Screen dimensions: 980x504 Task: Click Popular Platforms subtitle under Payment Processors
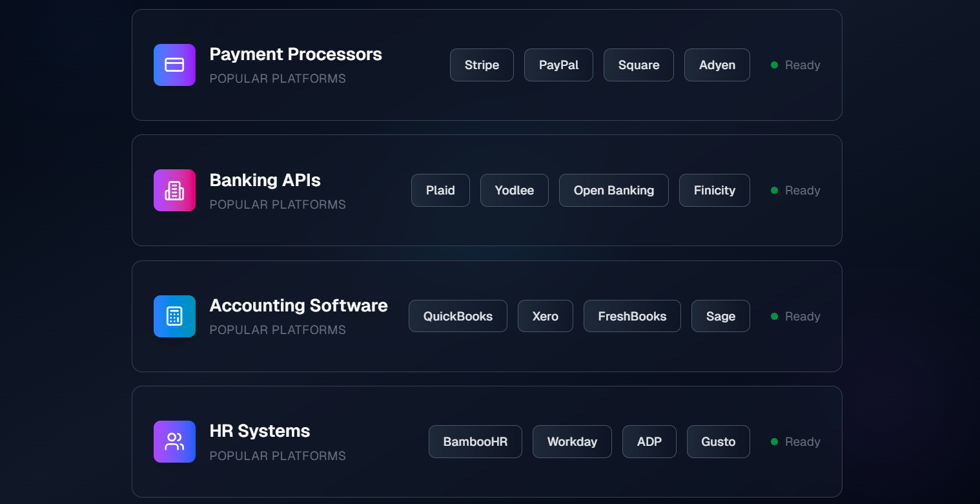pyautogui.click(x=278, y=79)
